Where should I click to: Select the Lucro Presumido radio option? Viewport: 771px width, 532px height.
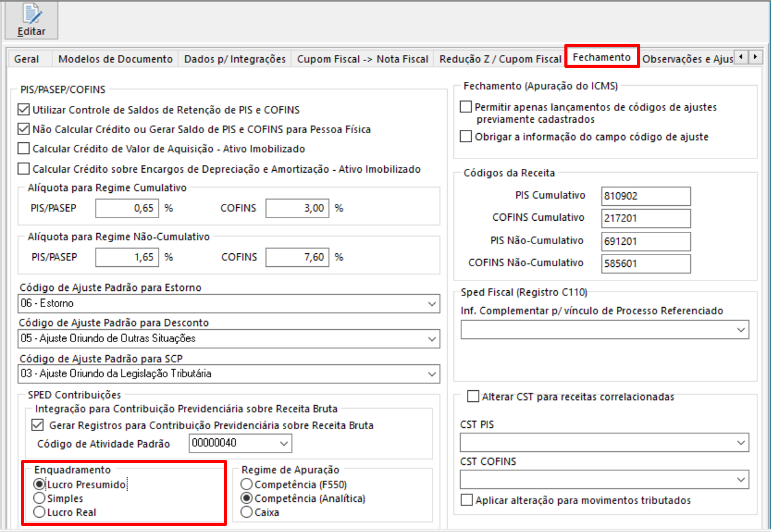pyautogui.click(x=39, y=485)
